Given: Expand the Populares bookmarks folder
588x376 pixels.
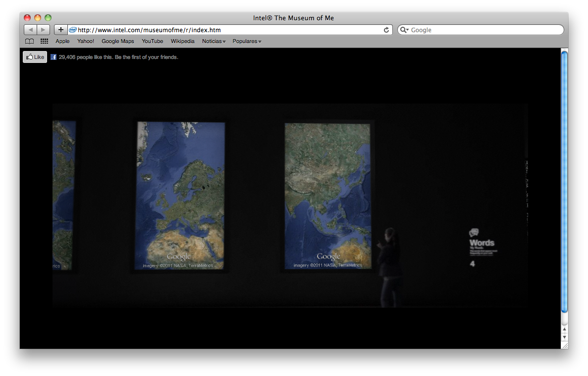Looking at the screenshot, I should click(x=247, y=42).
